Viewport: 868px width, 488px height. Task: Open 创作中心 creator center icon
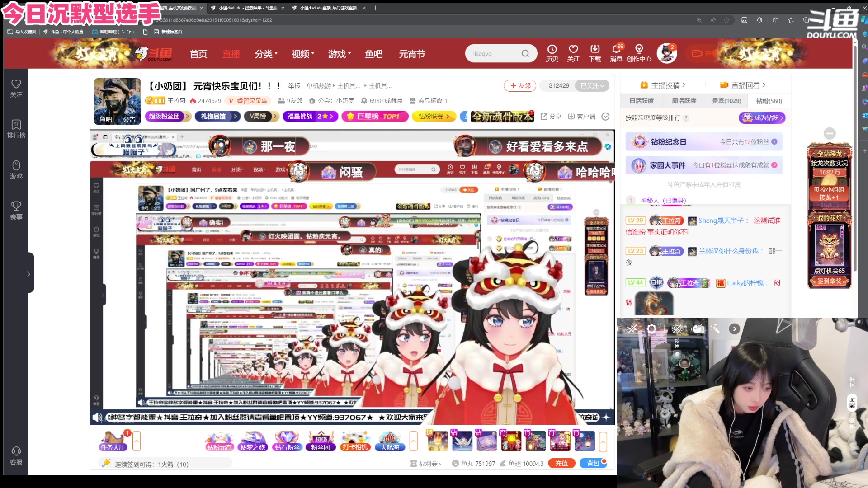tap(639, 53)
